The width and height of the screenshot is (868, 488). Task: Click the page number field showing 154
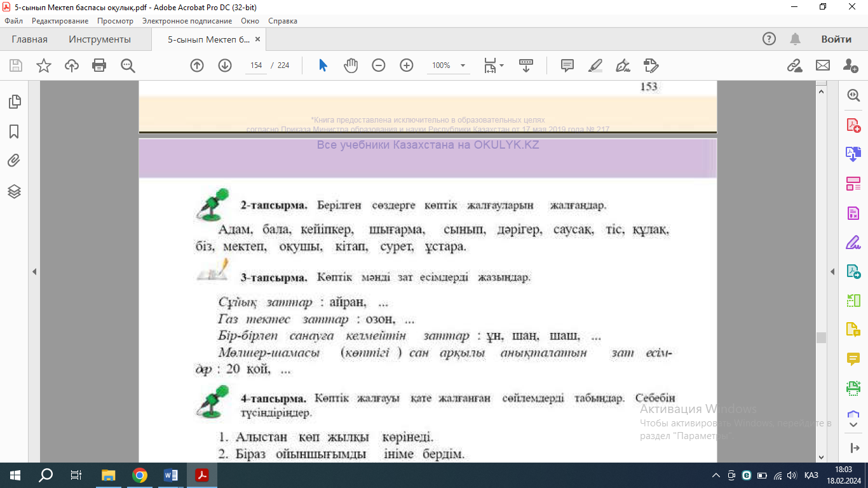tap(257, 65)
